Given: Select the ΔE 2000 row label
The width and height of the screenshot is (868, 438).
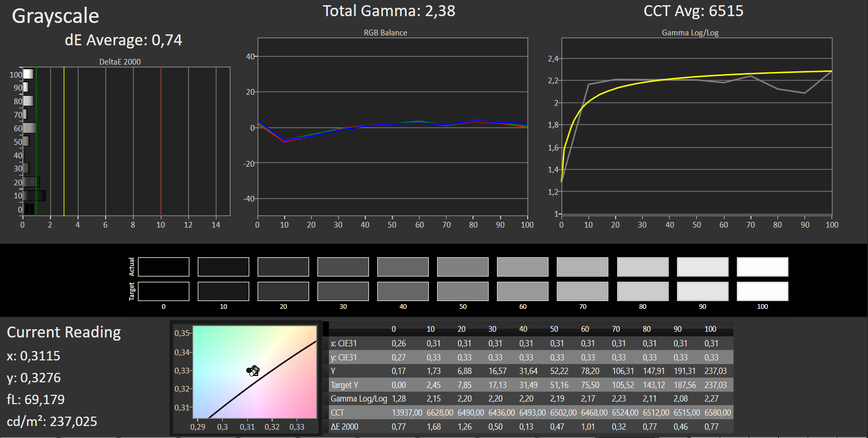Looking at the screenshot, I should [x=344, y=427].
